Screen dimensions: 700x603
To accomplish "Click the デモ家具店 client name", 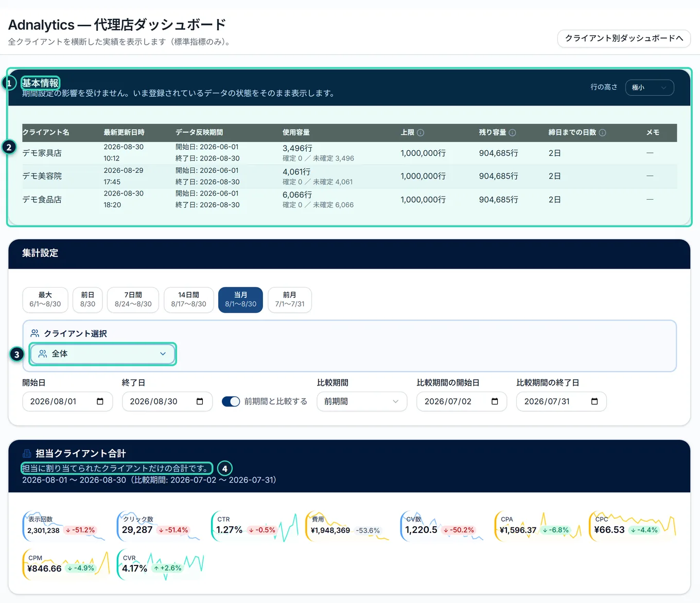I will pos(42,153).
